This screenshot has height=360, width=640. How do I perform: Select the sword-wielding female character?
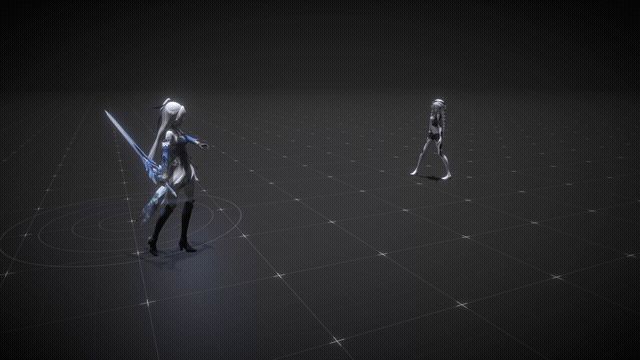coord(171,176)
